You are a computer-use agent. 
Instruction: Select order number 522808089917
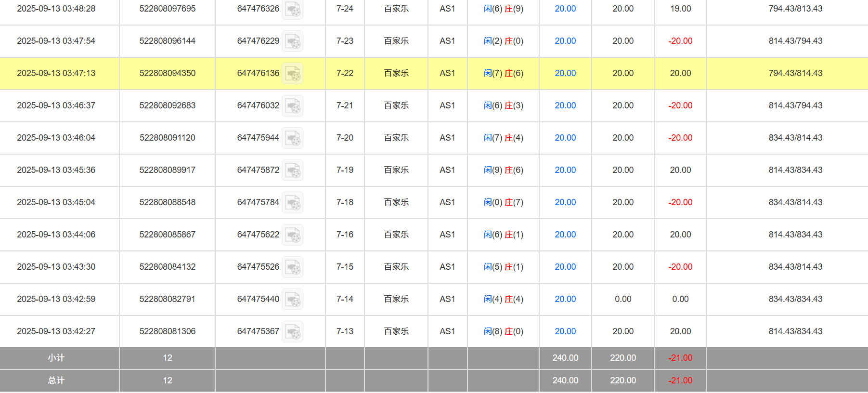click(x=168, y=170)
